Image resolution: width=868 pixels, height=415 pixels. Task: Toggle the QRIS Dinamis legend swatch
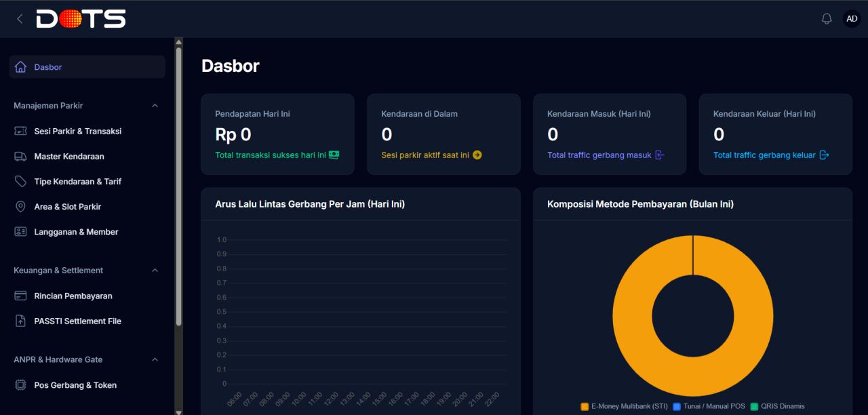pos(754,407)
